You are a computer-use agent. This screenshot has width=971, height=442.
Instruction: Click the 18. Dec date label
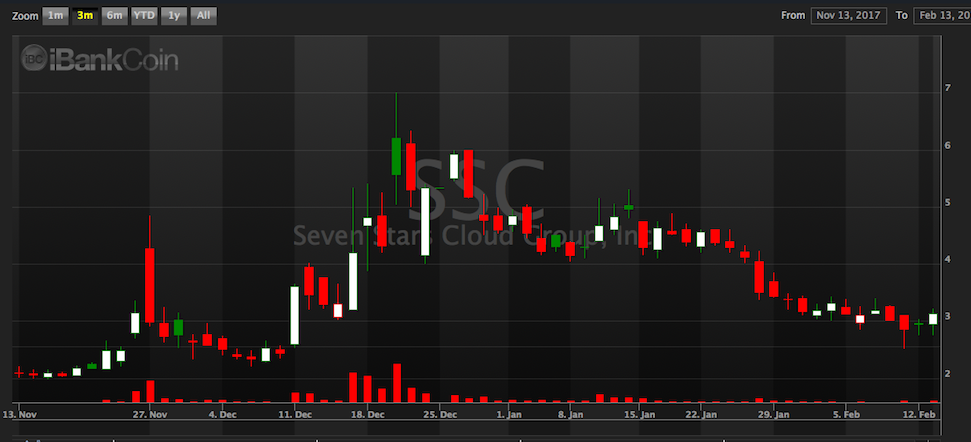[x=367, y=415]
